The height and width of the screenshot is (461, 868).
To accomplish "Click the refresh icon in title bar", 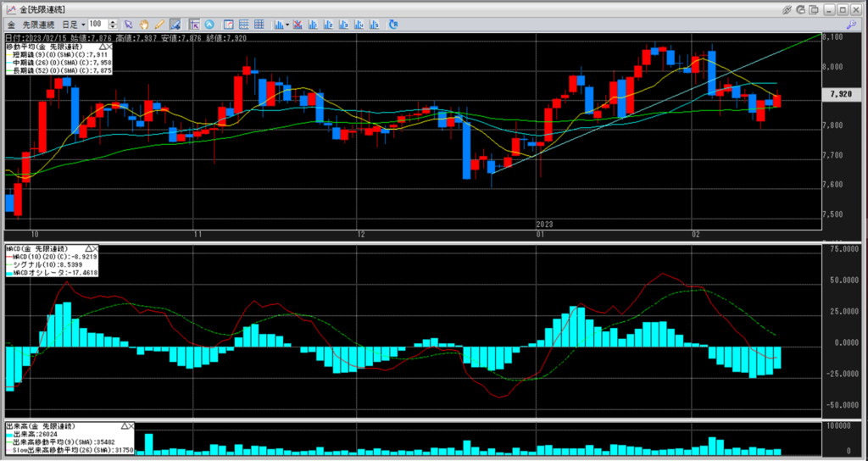I will pyautogui.click(x=803, y=8).
